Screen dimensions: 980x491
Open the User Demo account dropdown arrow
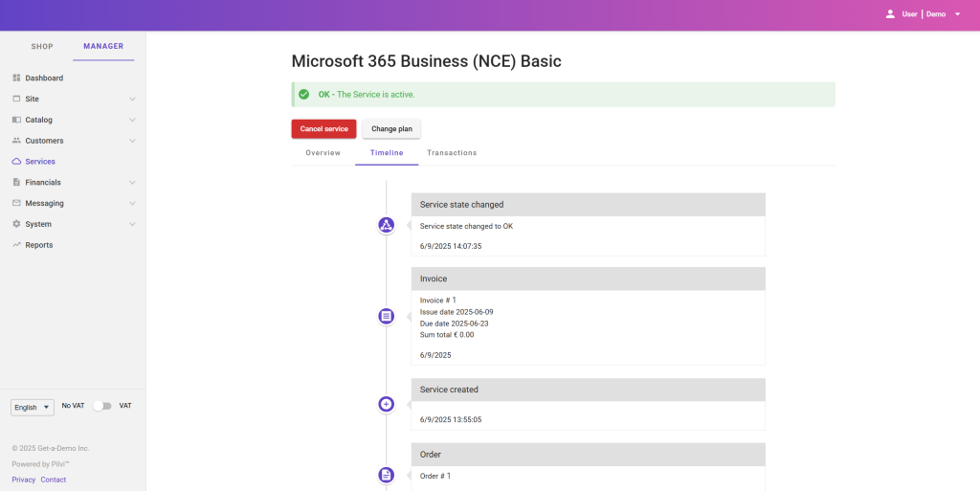click(957, 14)
